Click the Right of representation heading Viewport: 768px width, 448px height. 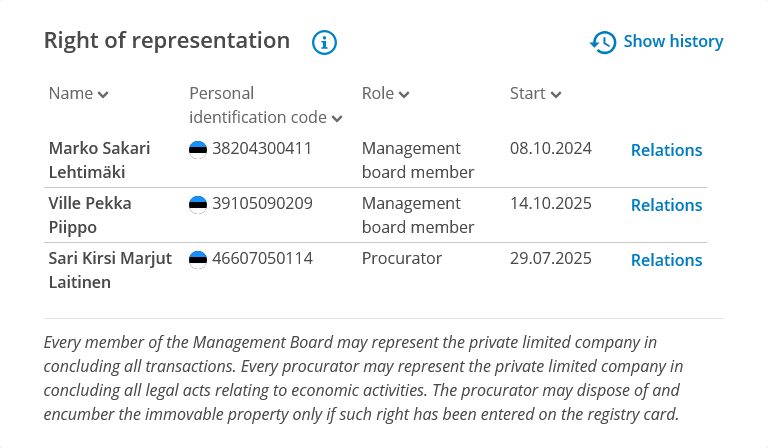point(167,41)
